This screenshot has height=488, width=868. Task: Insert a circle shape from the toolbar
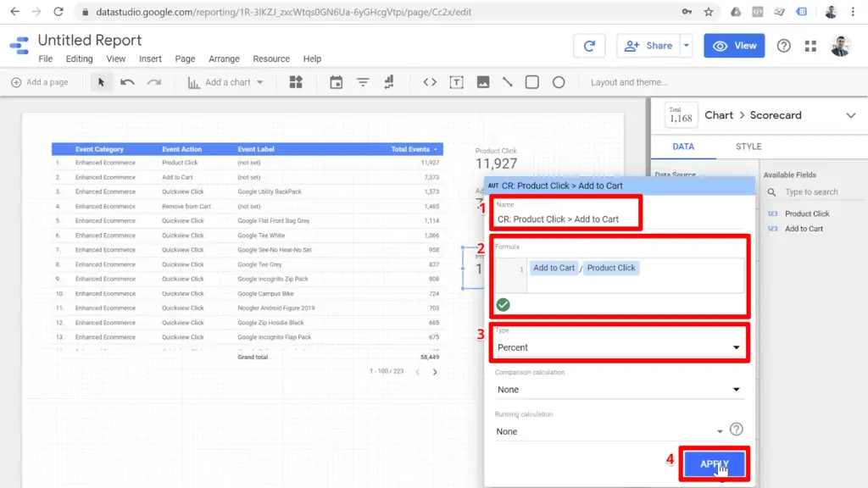point(556,82)
